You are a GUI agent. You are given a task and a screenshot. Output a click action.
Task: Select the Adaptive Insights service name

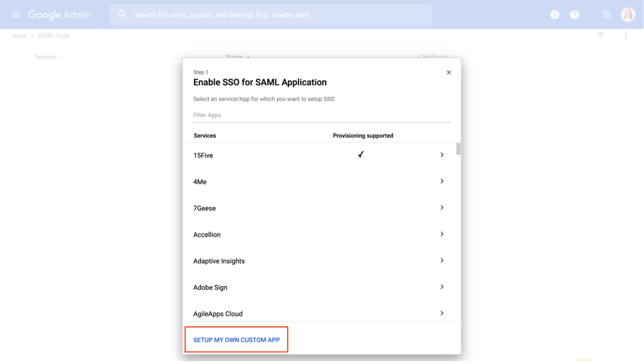click(x=219, y=261)
